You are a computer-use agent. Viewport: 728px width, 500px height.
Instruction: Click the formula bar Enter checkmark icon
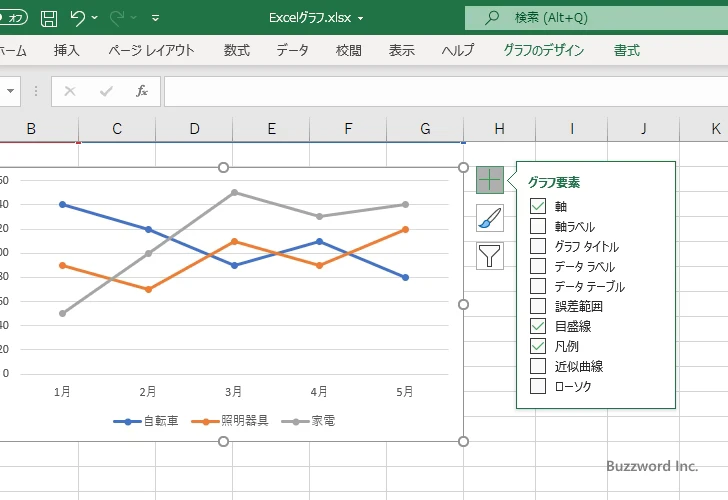[x=106, y=91]
